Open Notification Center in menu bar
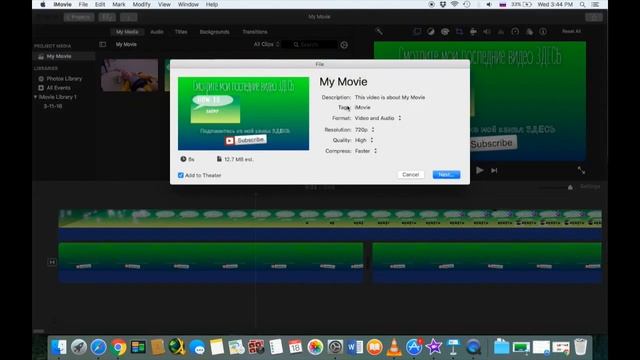Image resolution: width=640 pixels, height=360 pixels. click(x=596, y=4)
